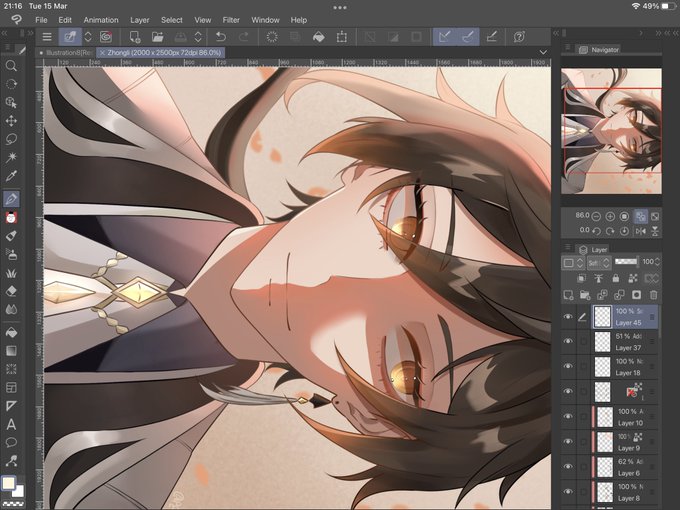Switch to the Illustration8 canvas tab
The image size is (680, 510).
coord(66,52)
